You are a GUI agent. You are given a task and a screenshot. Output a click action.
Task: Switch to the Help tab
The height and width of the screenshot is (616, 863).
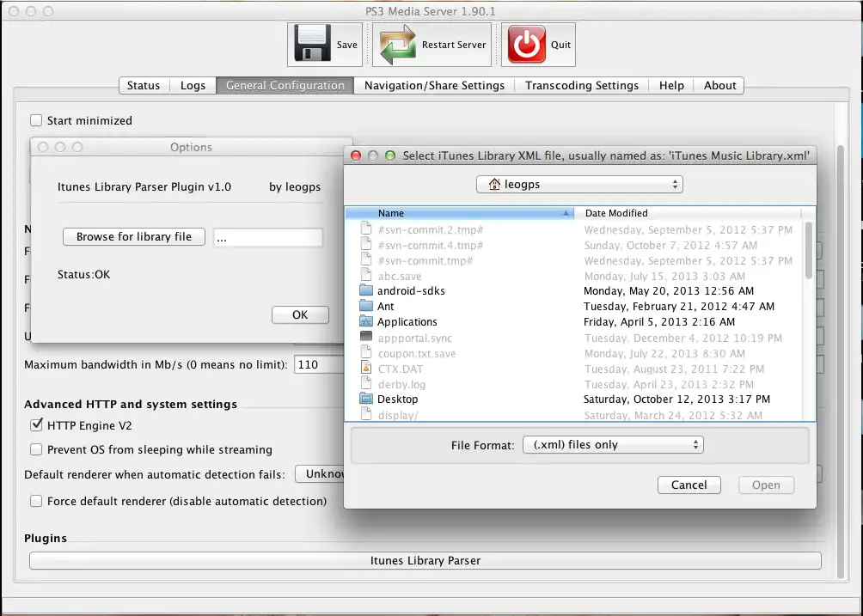coord(671,85)
